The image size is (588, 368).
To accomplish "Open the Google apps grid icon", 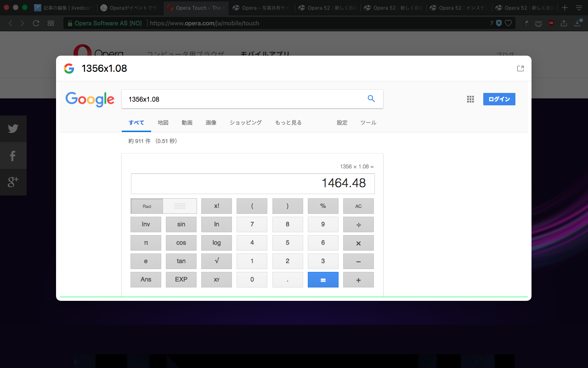I will pyautogui.click(x=470, y=99).
